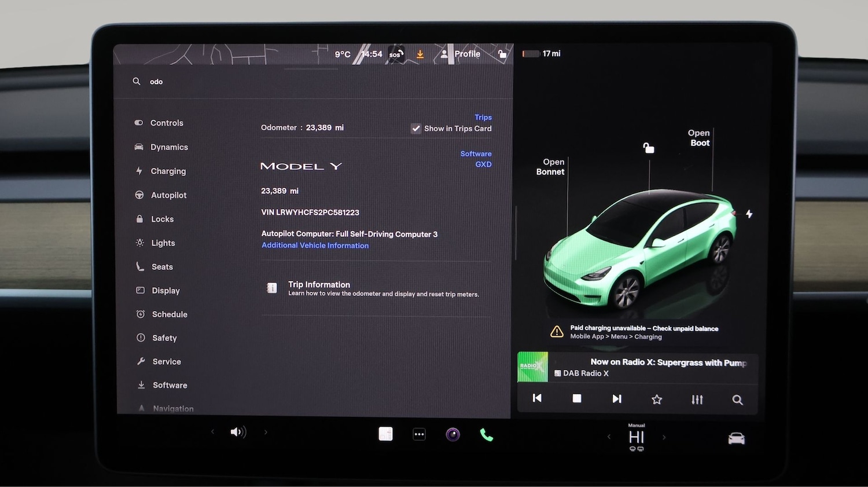Click the Trips link above the checkbox
The height and width of the screenshot is (487, 868).
(x=483, y=117)
